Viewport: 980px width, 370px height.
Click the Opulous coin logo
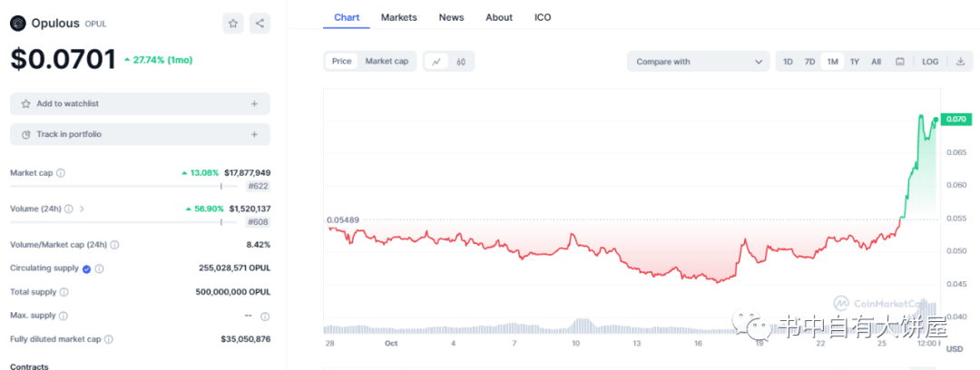click(x=17, y=24)
